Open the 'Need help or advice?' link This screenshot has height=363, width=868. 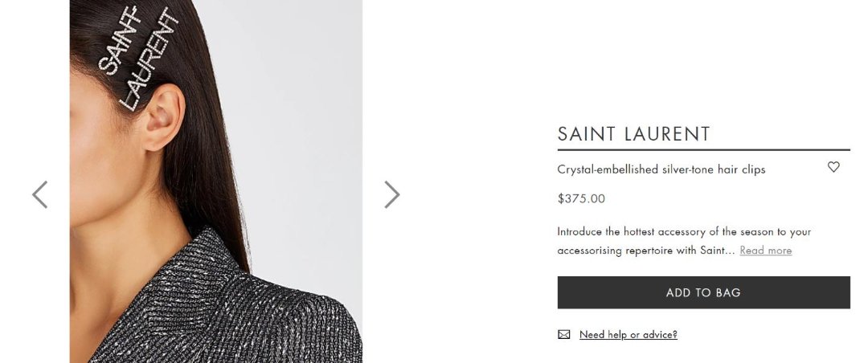(628, 335)
